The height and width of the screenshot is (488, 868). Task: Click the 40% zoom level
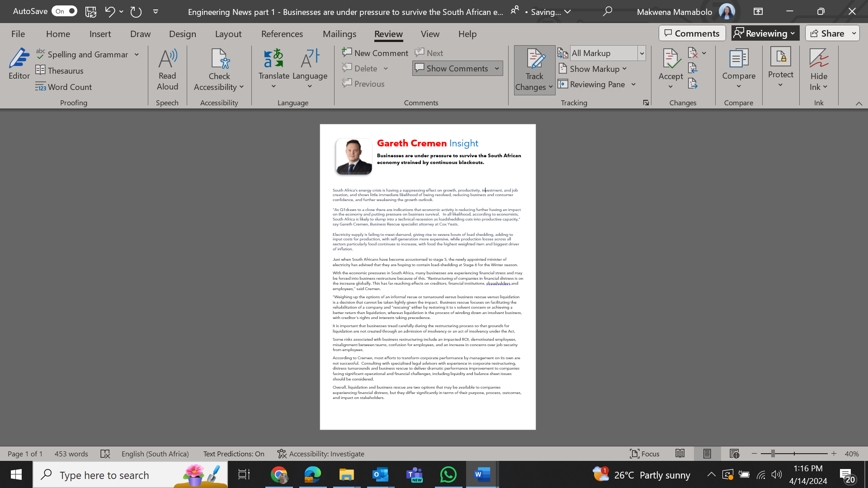[852, 454]
